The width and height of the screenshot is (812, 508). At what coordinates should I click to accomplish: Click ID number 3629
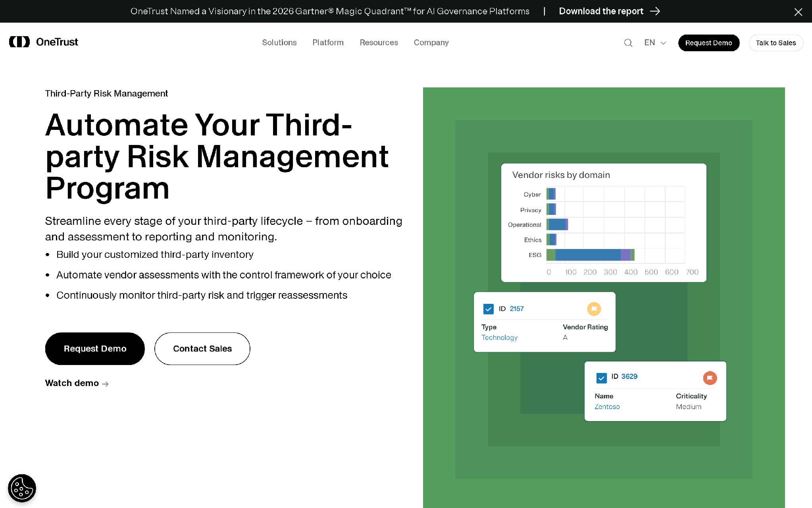click(x=629, y=377)
